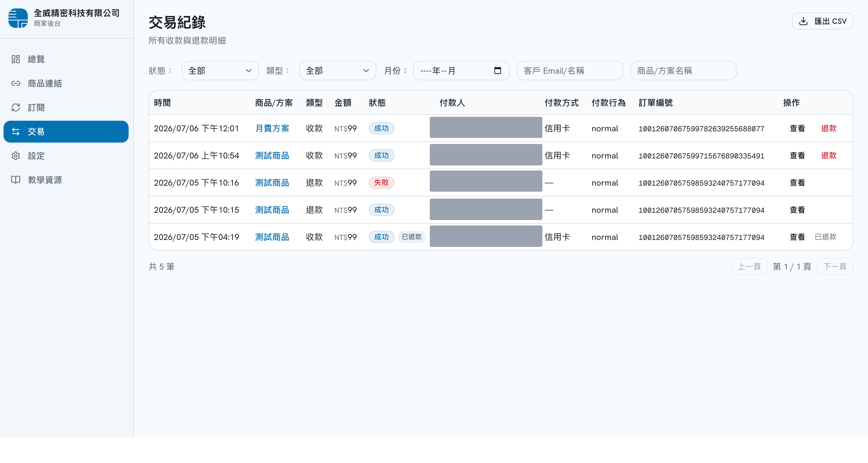Open 測試商品 link in the 下午10:15 row
The image size is (868, 463).
[x=272, y=210]
